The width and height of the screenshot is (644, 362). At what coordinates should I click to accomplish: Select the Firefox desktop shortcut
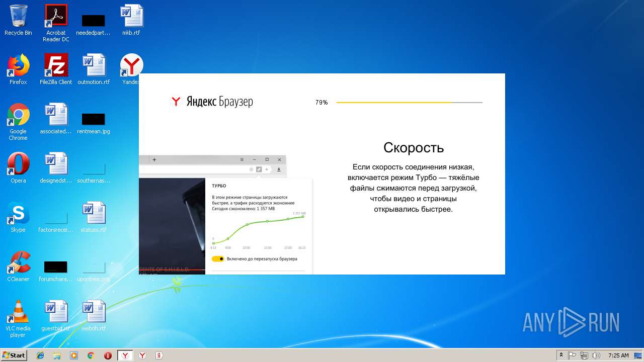click(x=18, y=69)
